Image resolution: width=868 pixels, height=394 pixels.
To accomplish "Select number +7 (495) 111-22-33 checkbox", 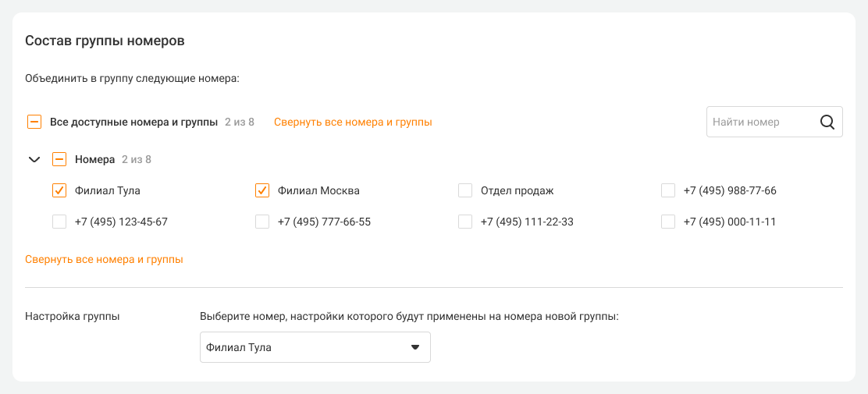I will [x=465, y=222].
